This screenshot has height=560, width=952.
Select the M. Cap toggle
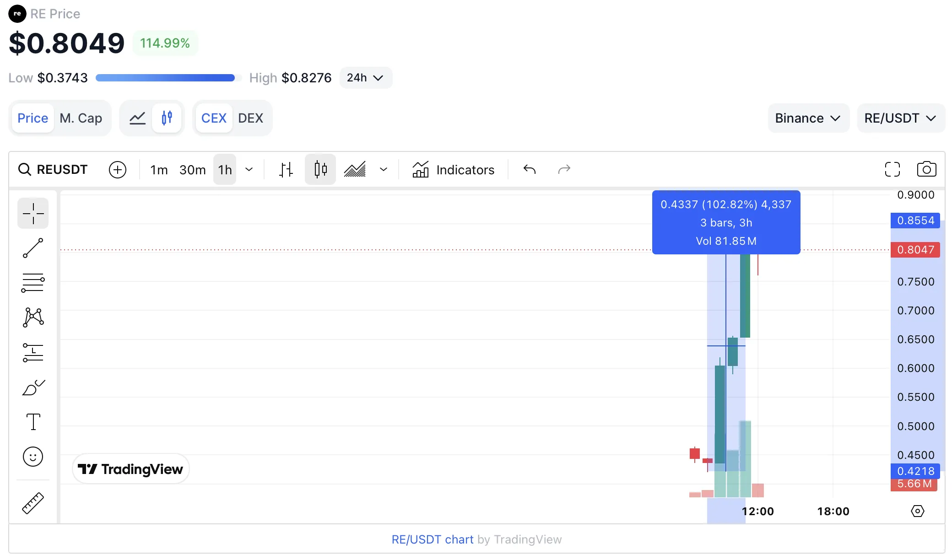click(x=81, y=118)
